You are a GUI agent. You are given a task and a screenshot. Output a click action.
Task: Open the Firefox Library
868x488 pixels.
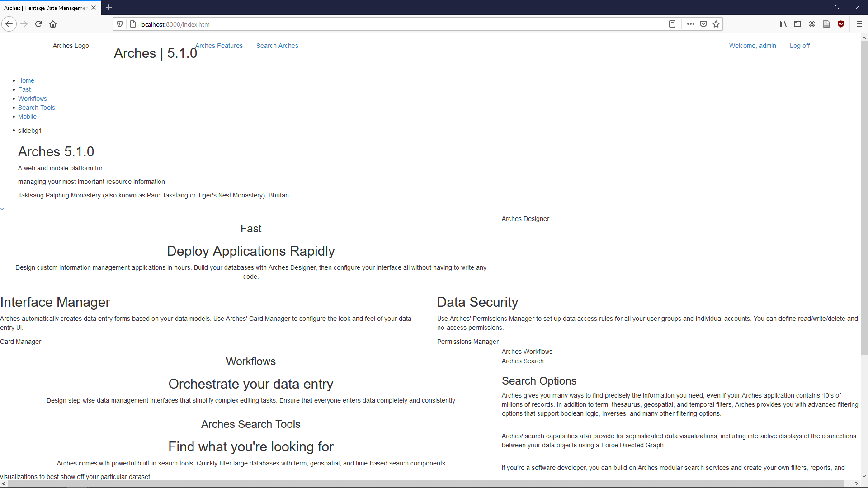(x=783, y=24)
